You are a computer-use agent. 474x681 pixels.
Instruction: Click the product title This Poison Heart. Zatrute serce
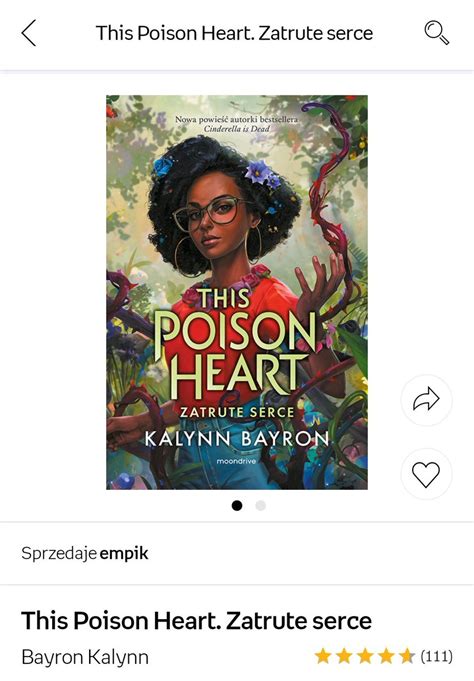(x=196, y=620)
